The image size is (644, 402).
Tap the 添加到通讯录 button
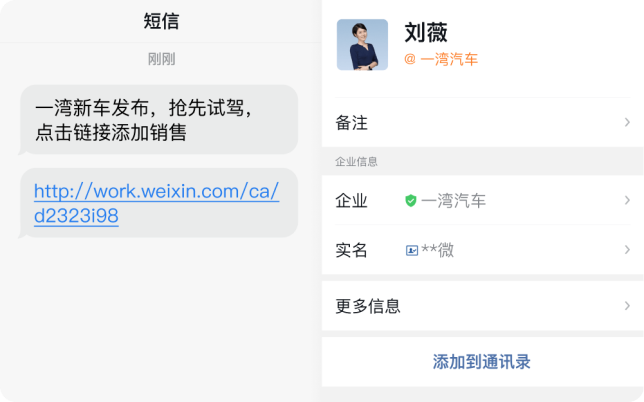481,362
